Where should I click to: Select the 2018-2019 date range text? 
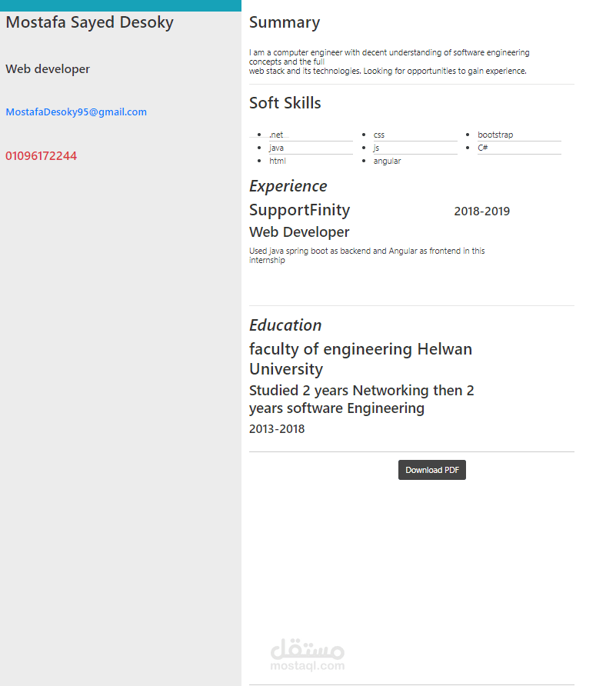(x=481, y=211)
